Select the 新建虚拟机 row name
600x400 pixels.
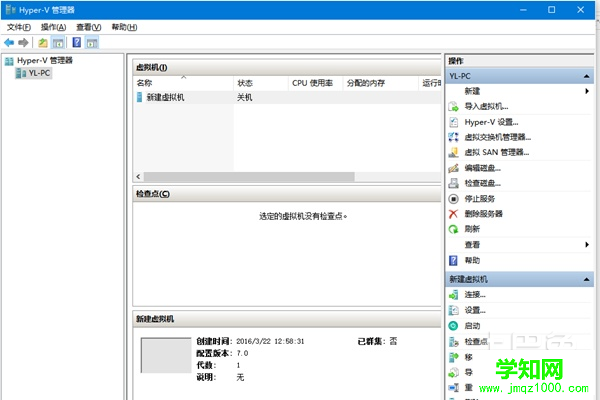pos(165,97)
